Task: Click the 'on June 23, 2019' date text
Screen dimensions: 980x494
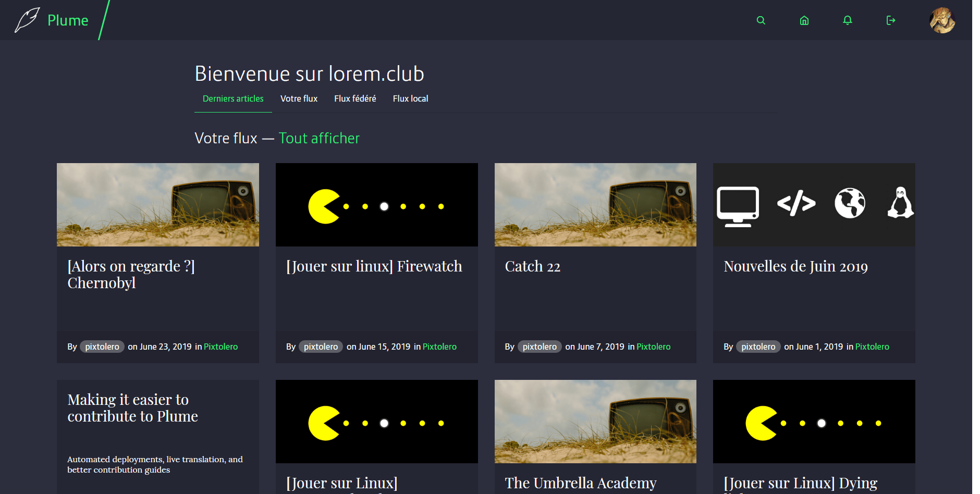Action: point(160,347)
